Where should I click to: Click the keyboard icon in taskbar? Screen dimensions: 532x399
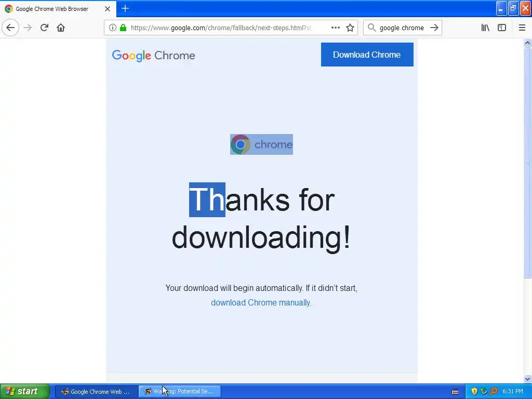pos(455,392)
